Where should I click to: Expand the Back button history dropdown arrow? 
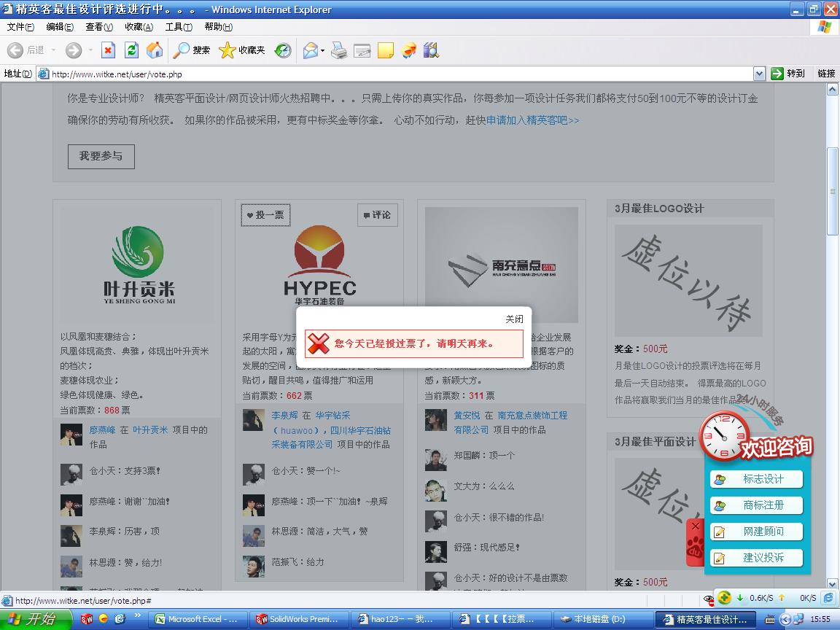point(53,50)
